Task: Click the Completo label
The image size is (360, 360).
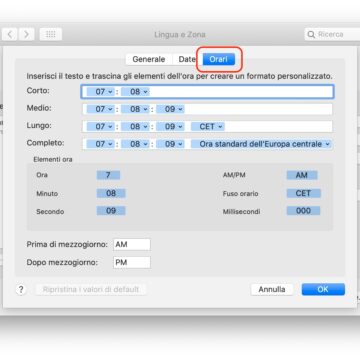Action: [45, 143]
